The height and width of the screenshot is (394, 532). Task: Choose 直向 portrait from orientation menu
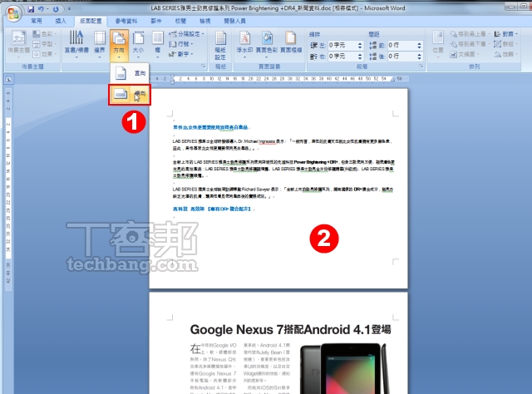[130, 73]
